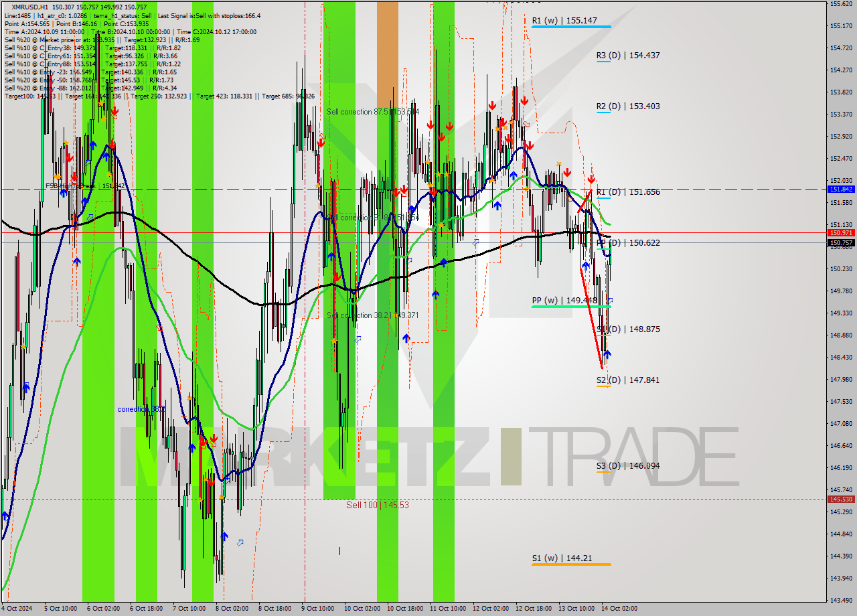
Task: Click the 14 Oct 02:00 time label
Action: [619, 609]
